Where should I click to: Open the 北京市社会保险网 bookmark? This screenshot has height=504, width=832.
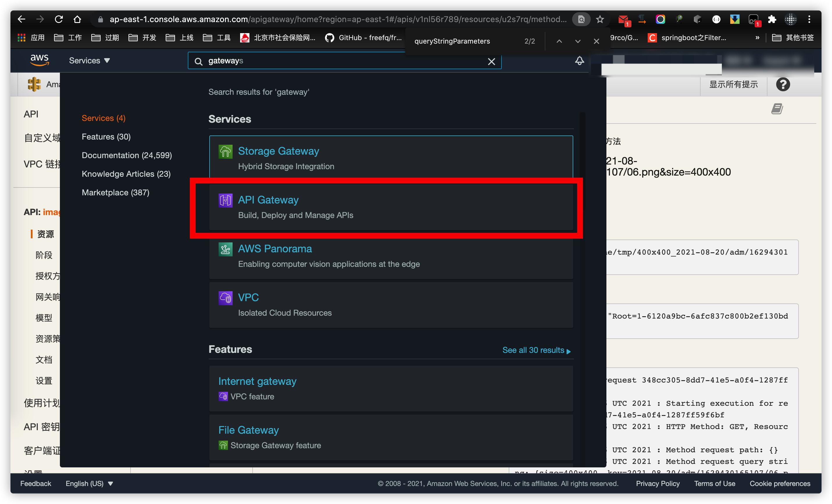point(278,38)
